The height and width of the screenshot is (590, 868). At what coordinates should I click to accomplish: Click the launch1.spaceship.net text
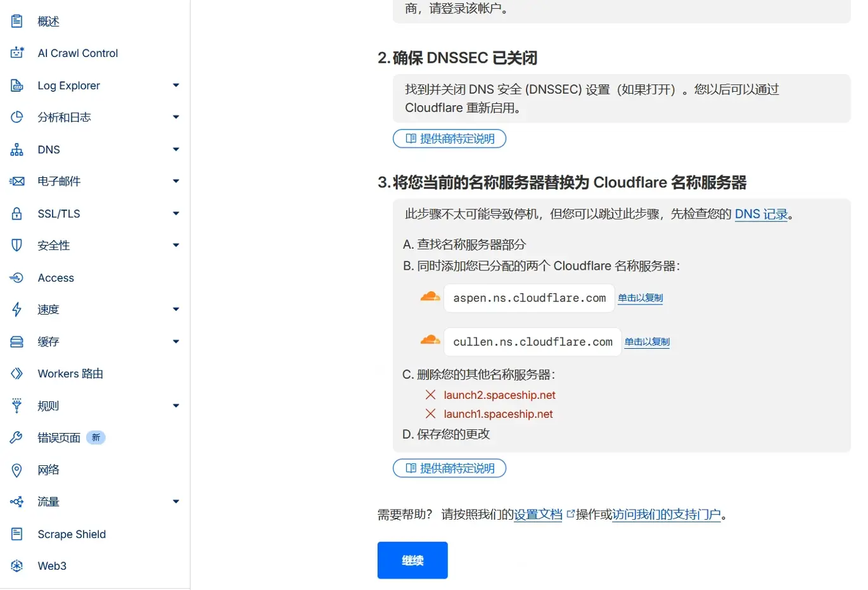coord(498,414)
